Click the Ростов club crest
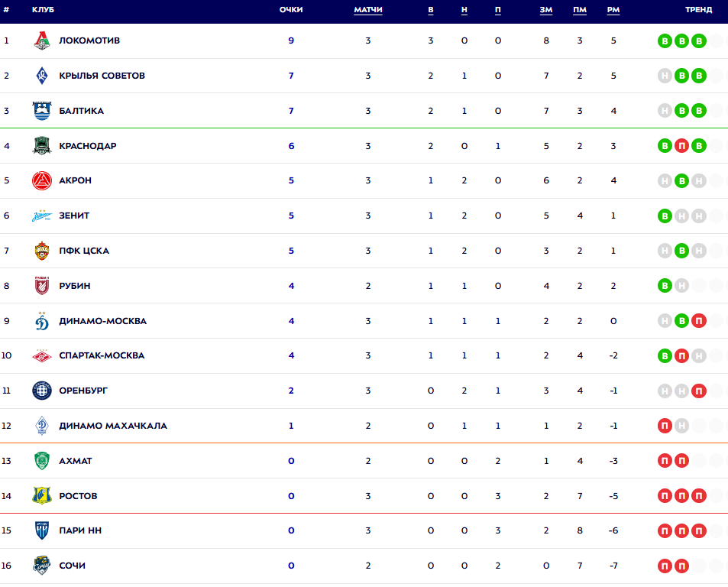728x587 pixels. point(42,496)
